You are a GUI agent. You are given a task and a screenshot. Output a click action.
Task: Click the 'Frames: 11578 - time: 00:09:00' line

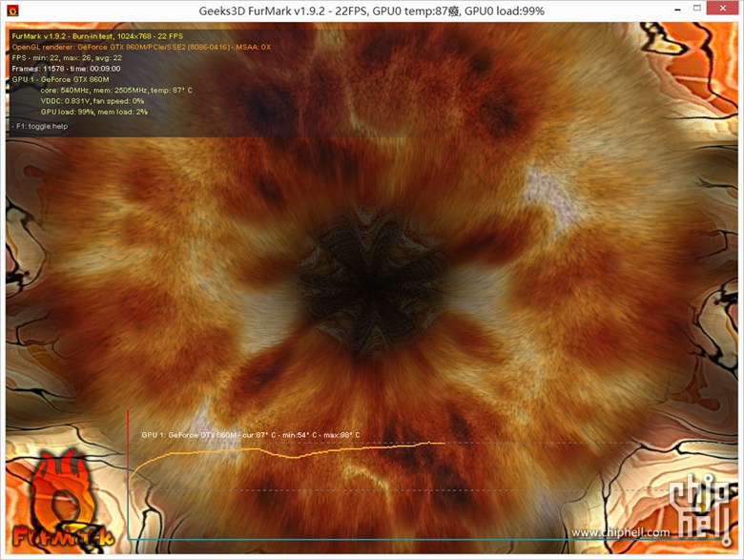(x=66, y=69)
